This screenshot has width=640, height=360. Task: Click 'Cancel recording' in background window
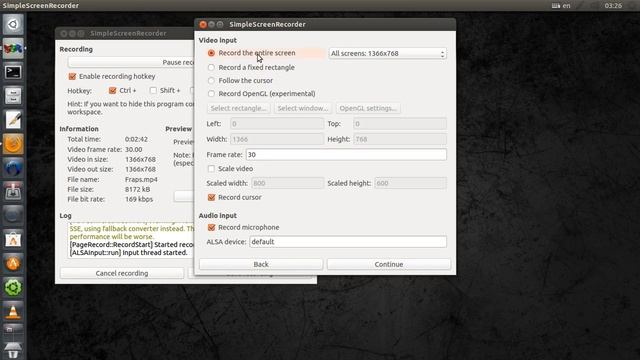pyautogui.click(x=122, y=273)
